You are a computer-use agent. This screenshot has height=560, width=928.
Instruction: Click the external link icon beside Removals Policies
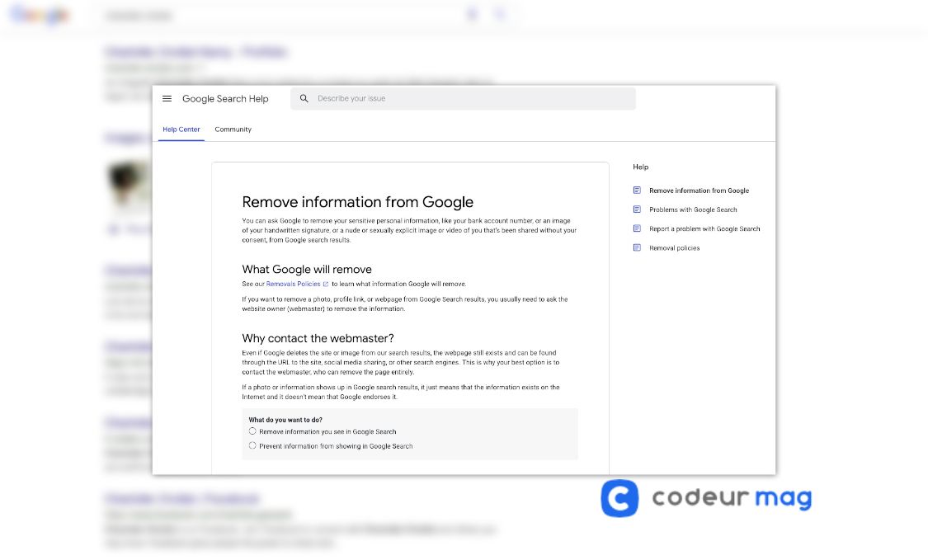(326, 285)
